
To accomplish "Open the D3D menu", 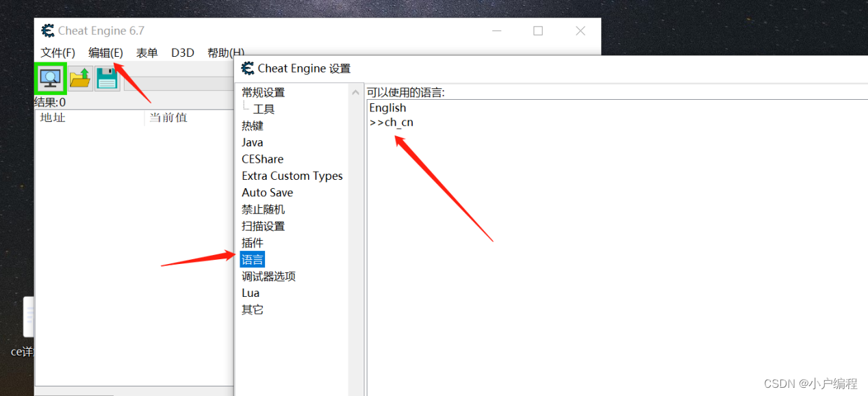I will pos(183,53).
